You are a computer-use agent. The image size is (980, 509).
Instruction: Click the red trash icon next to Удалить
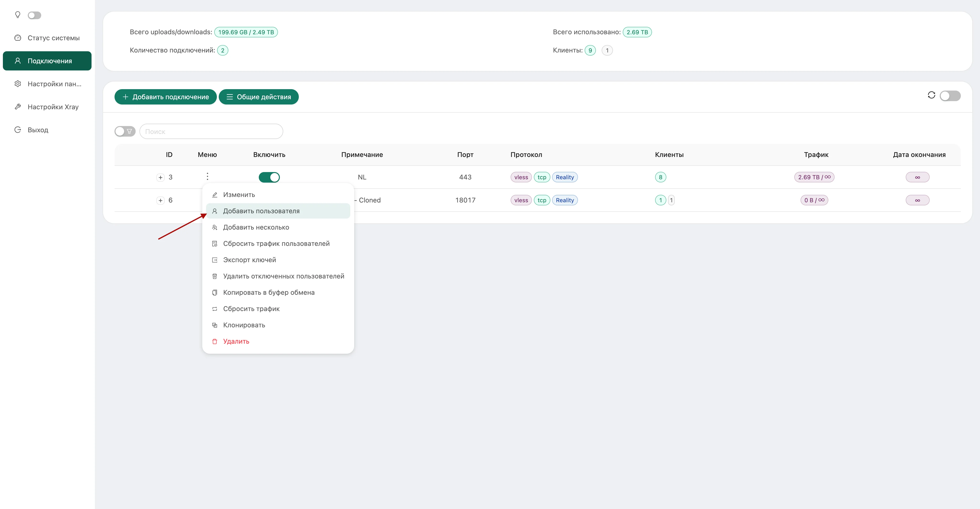214,342
